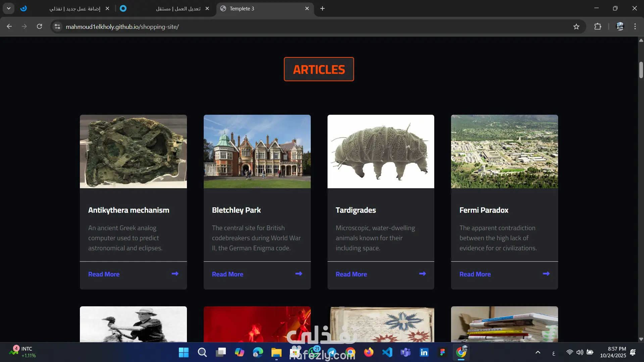The image size is (644, 362).
Task: Click the scrollbar down arrow
Action: tap(641, 339)
